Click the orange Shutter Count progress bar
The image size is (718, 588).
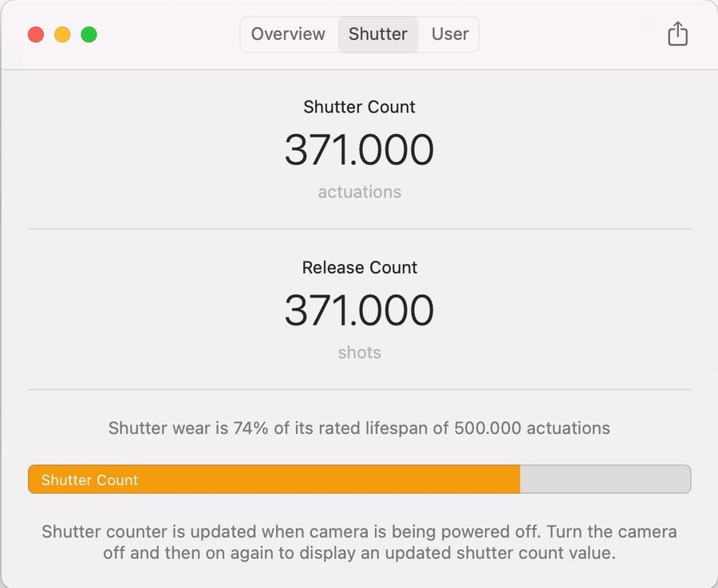pos(319,479)
